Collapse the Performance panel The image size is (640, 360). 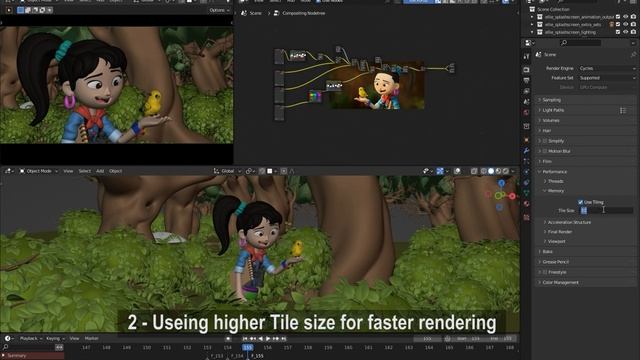(585, 171)
